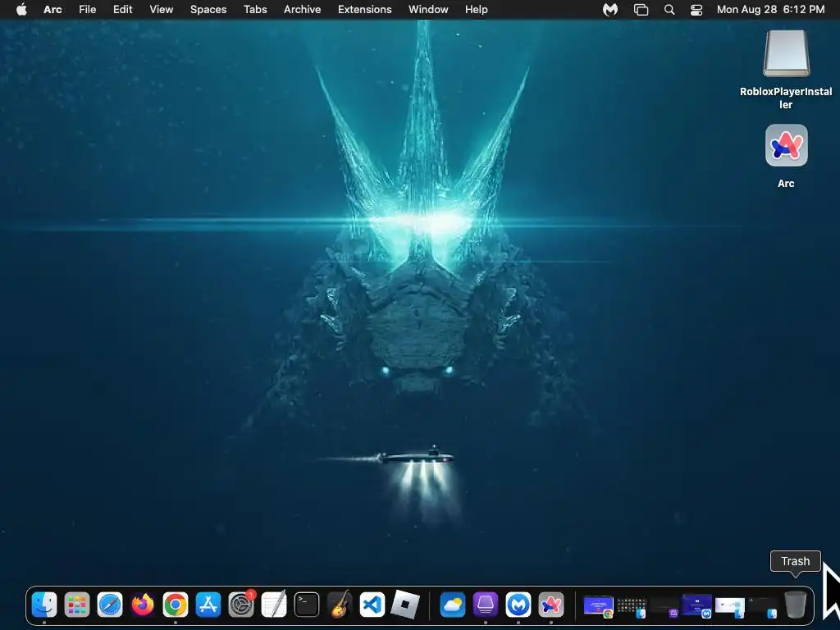Open the View menu
This screenshot has height=630, width=840.
pos(162,9)
